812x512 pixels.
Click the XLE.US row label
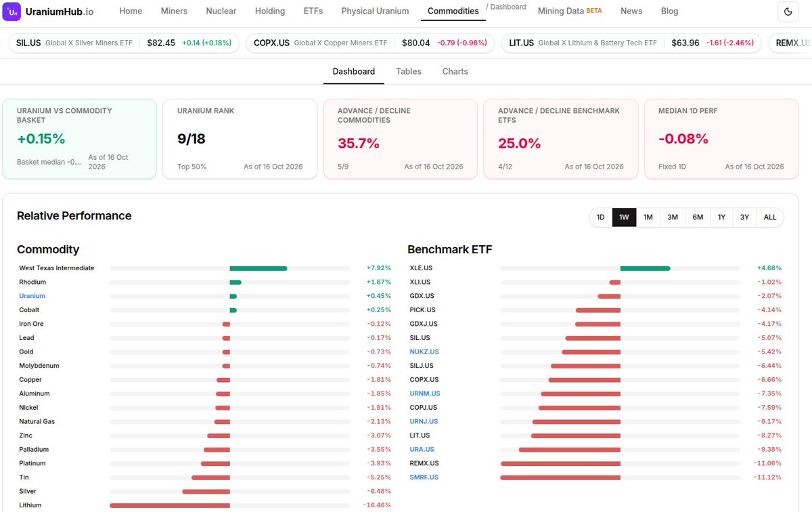421,268
